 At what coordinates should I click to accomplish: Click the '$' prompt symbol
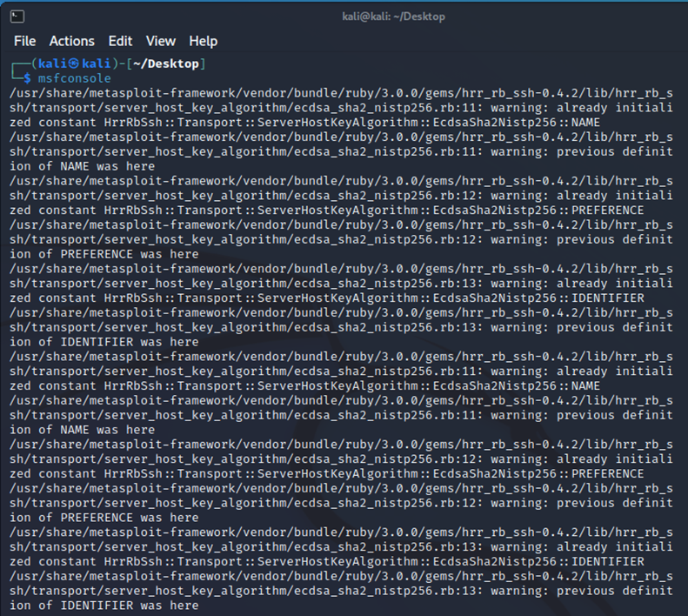[28, 78]
